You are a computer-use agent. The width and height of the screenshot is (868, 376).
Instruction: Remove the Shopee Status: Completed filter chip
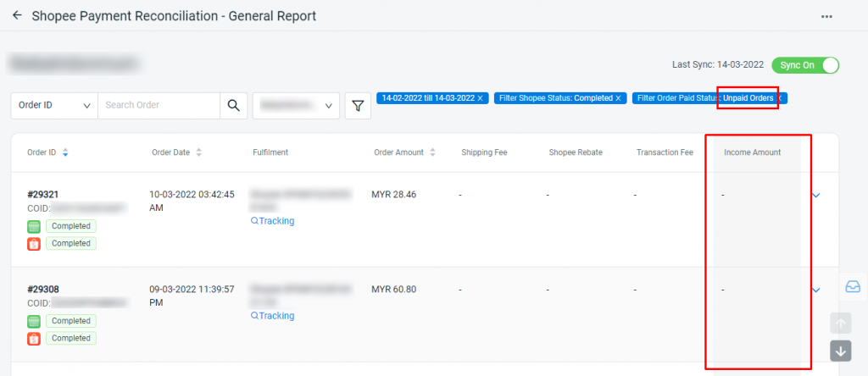[618, 98]
